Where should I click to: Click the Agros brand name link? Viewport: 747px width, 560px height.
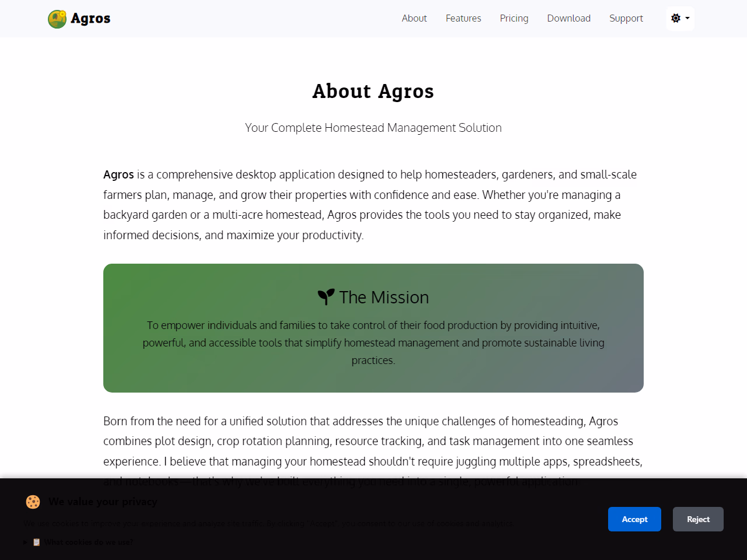click(x=90, y=19)
